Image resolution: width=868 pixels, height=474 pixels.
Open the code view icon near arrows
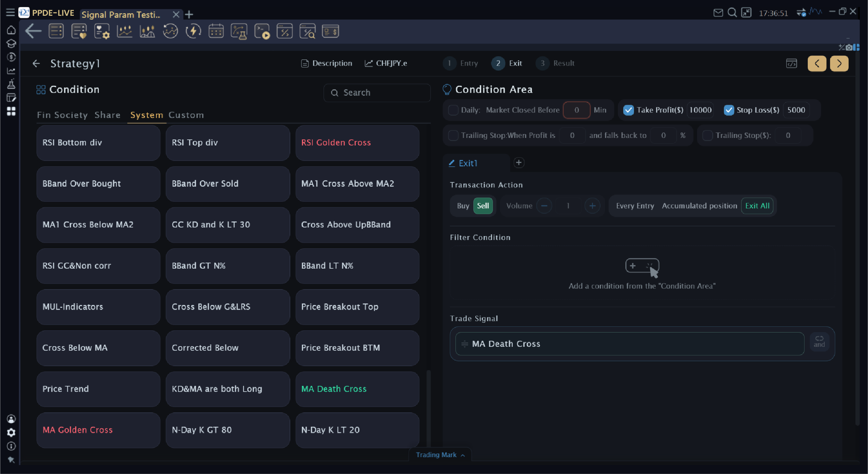point(791,63)
